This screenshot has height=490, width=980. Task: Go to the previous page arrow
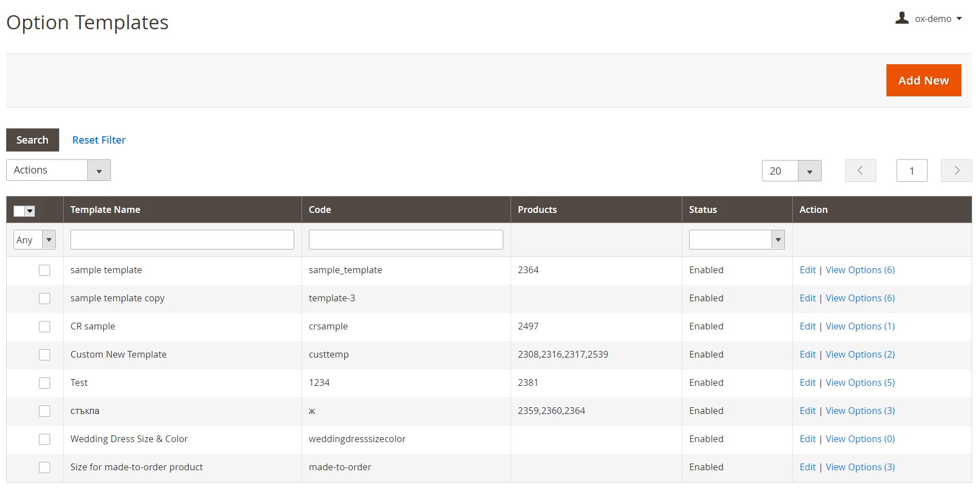[861, 171]
